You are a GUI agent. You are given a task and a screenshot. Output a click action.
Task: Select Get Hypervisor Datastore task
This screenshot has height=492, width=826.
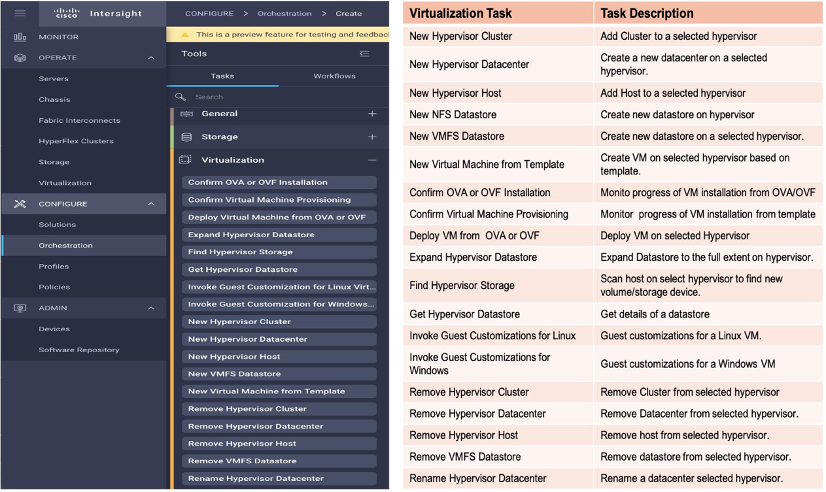coord(279,270)
